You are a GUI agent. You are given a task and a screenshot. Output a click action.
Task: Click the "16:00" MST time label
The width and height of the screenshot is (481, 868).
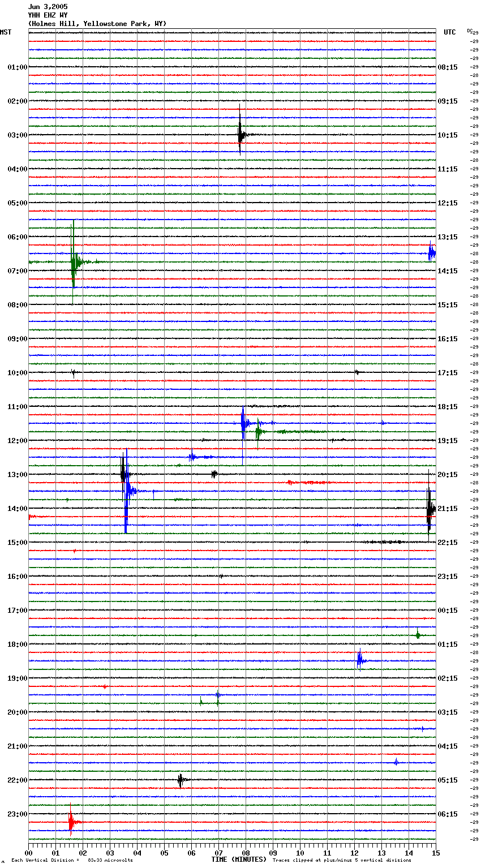[x=18, y=577]
